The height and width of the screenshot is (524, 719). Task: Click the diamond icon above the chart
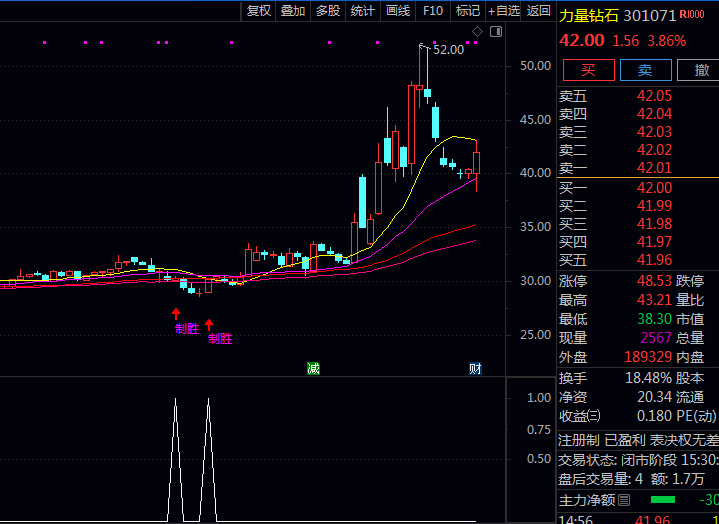click(x=478, y=32)
